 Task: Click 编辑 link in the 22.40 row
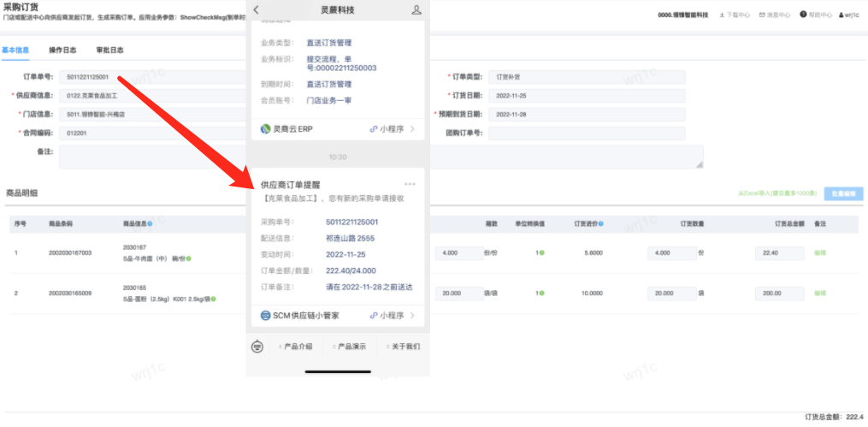coord(820,253)
